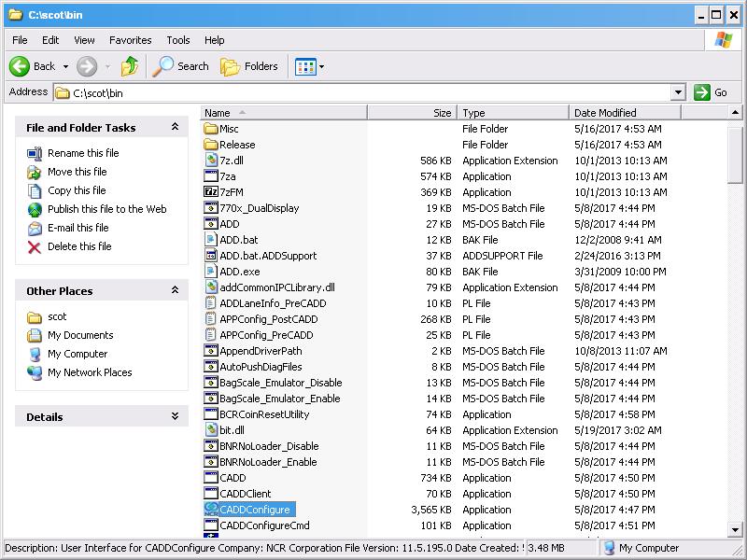Viewport: 747px width, 560px height.
Task: Click the Go button
Action: [712, 92]
